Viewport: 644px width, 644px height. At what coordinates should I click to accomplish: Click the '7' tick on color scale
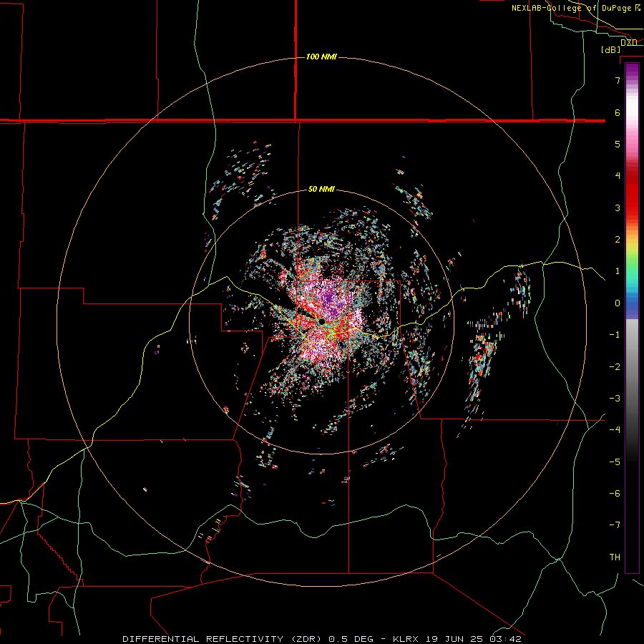tap(618, 80)
